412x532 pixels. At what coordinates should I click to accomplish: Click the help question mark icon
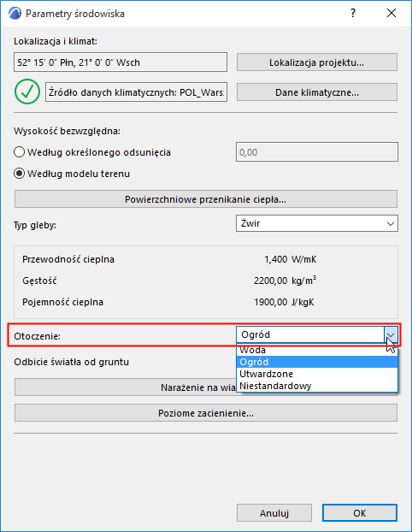tap(353, 13)
